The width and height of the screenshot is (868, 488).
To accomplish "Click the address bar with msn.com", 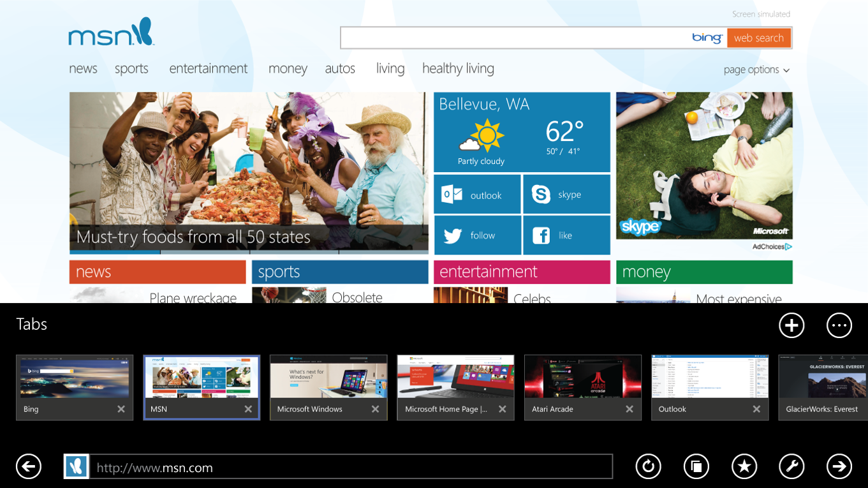I will point(351,466).
